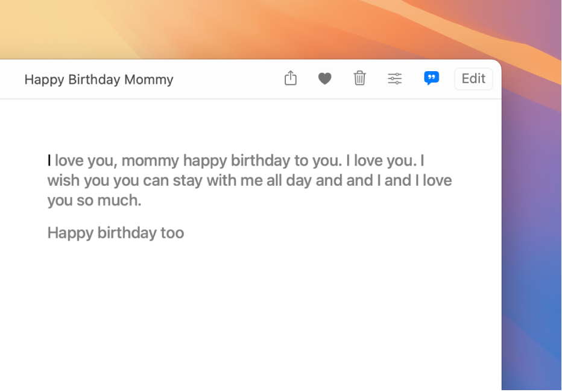Click "love" at the end of the second line
The width and height of the screenshot is (562, 392).
(437, 180)
